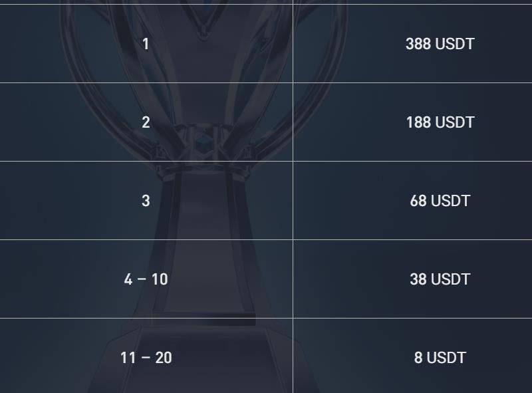Select the 38 USDT prize amount
The width and height of the screenshot is (532, 393).
(440, 279)
